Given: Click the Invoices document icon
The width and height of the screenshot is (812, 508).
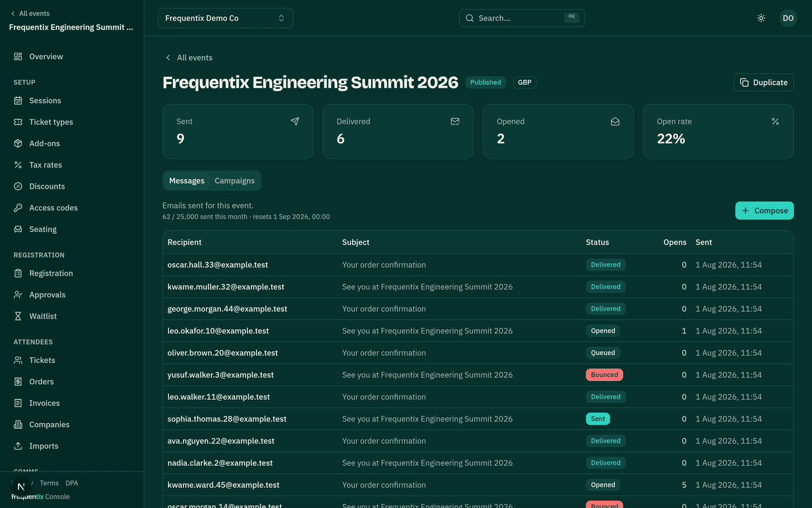Looking at the screenshot, I should tap(18, 403).
